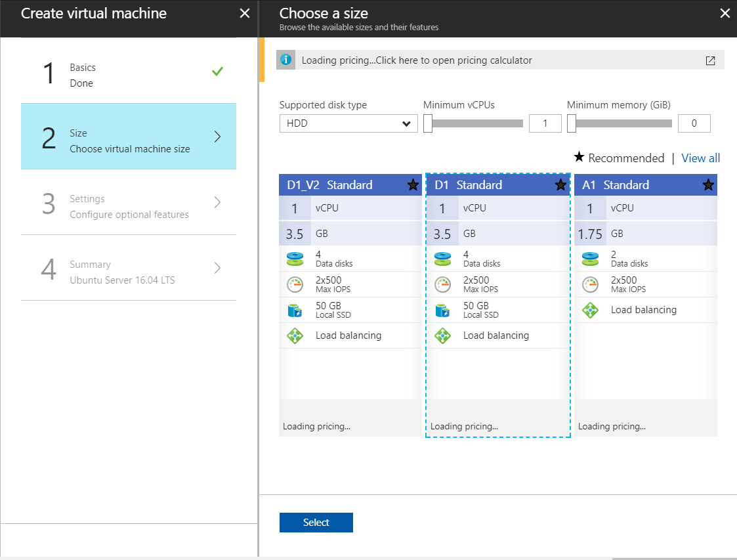Click load balancing icon in D1_V2 card

295,335
